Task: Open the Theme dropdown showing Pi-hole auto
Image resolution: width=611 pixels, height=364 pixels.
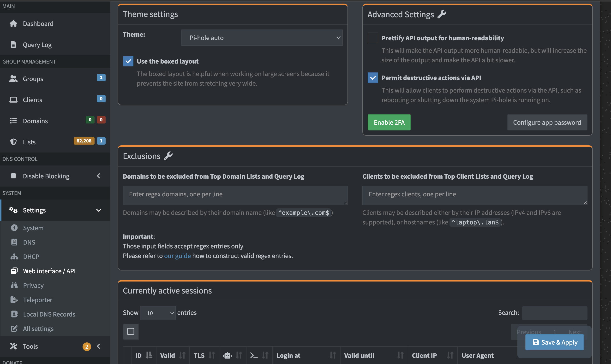Action: pyautogui.click(x=262, y=38)
